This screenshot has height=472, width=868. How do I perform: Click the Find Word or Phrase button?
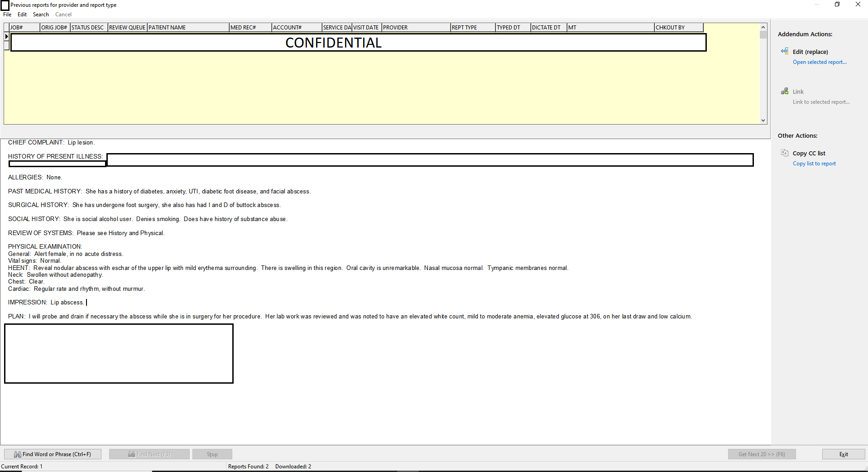tap(53, 454)
